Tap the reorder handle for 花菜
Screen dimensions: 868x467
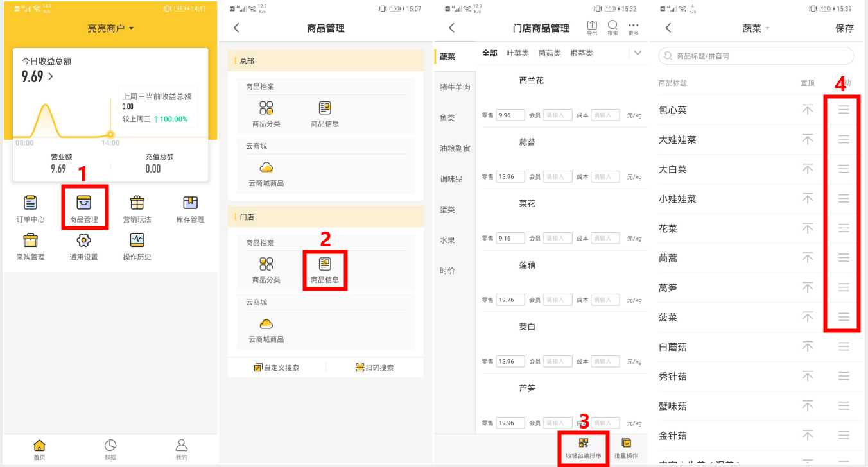pyautogui.click(x=844, y=228)
